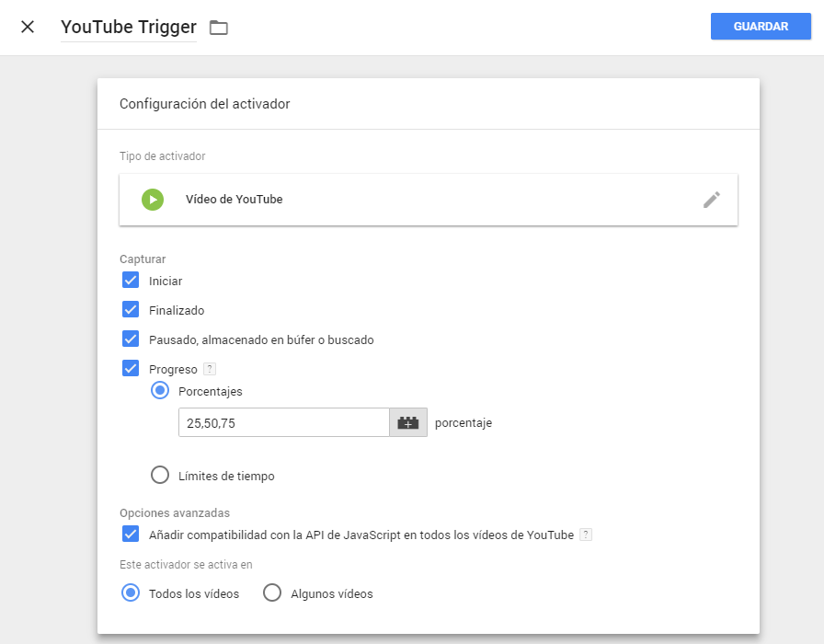Click the folder icon next to the trigger name
This screenshot has width=824, height=644.
(x=219, y=28)
